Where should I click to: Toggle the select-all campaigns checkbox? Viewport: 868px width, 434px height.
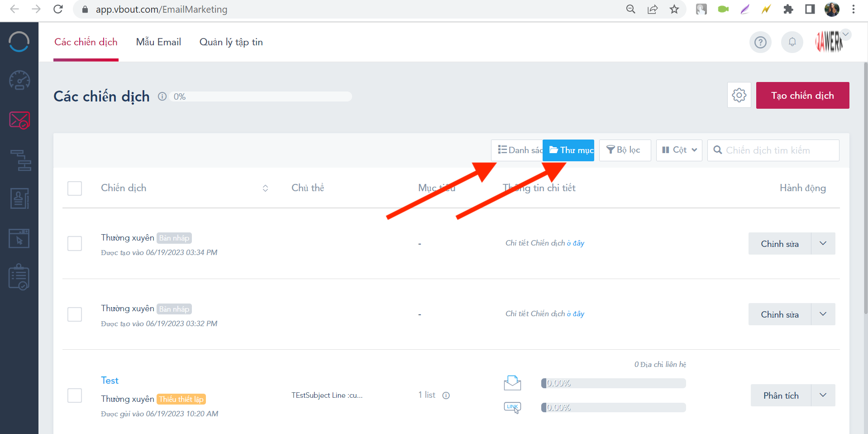pyautogui.click(x=75, y=188)
